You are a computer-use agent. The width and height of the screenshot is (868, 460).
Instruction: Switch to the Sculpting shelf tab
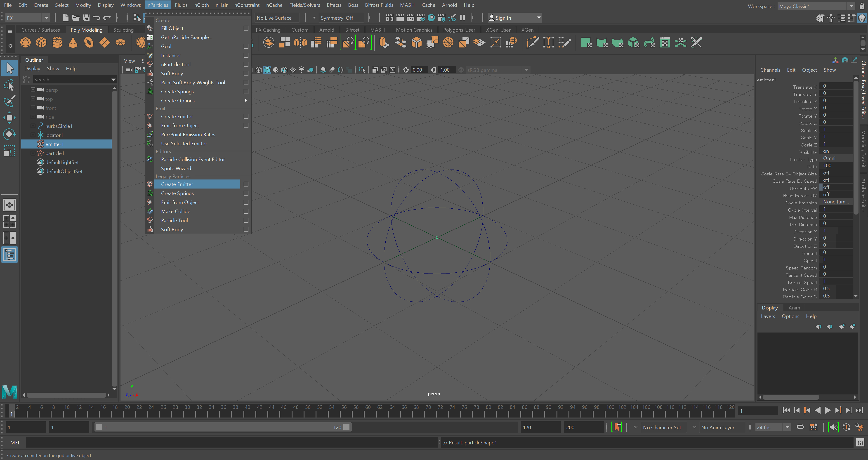123,30
